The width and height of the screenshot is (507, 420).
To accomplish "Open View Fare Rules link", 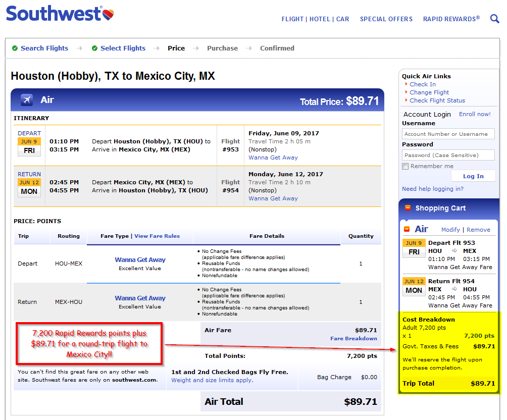I will pos(157,236).
